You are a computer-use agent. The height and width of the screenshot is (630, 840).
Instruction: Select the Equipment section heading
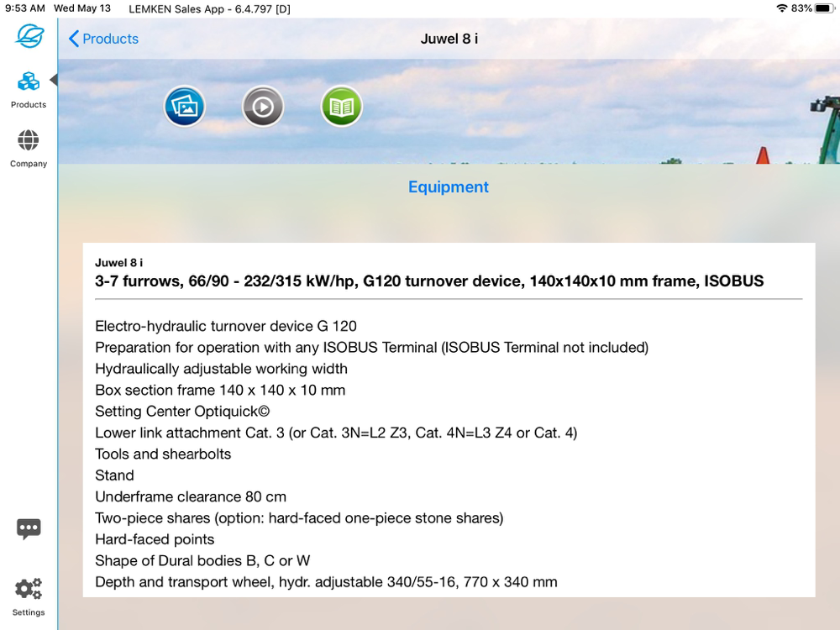(x=449, y=187)
